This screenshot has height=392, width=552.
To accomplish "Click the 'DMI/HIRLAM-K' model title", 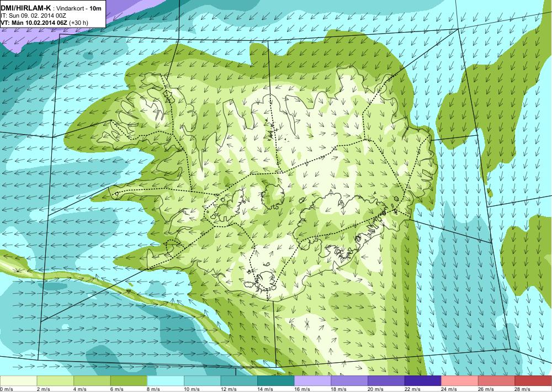I will click(x=26, y=7).
